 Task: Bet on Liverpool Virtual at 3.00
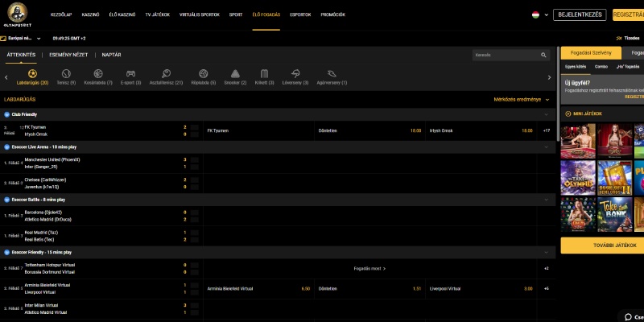(481, 289)
